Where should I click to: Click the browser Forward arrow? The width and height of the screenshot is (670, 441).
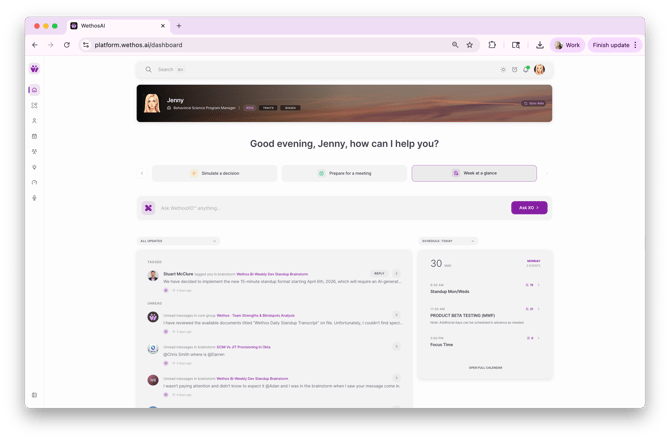tap(50, 45)
